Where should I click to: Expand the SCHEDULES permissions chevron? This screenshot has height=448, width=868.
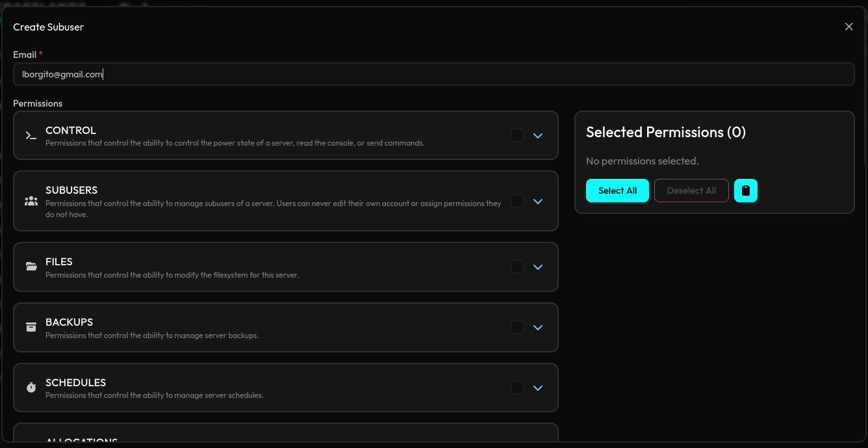(538, 388)
